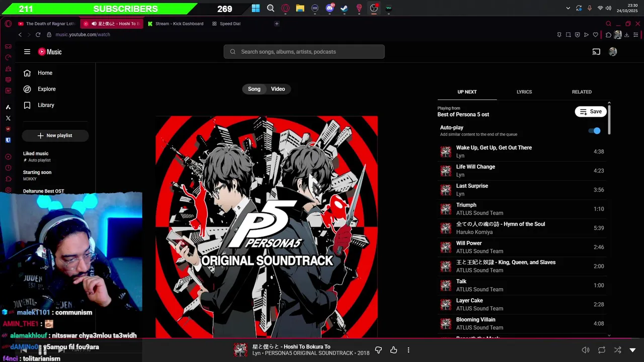Toggle repeat mode in player bar
The image size is (644, 362).
[x=602, y=350]
